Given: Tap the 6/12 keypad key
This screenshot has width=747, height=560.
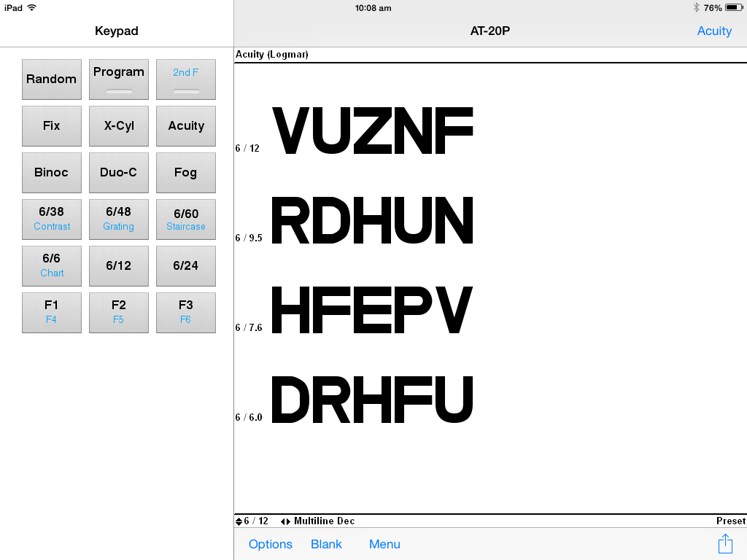Looking at the screenshot, I should click(119, 265).
